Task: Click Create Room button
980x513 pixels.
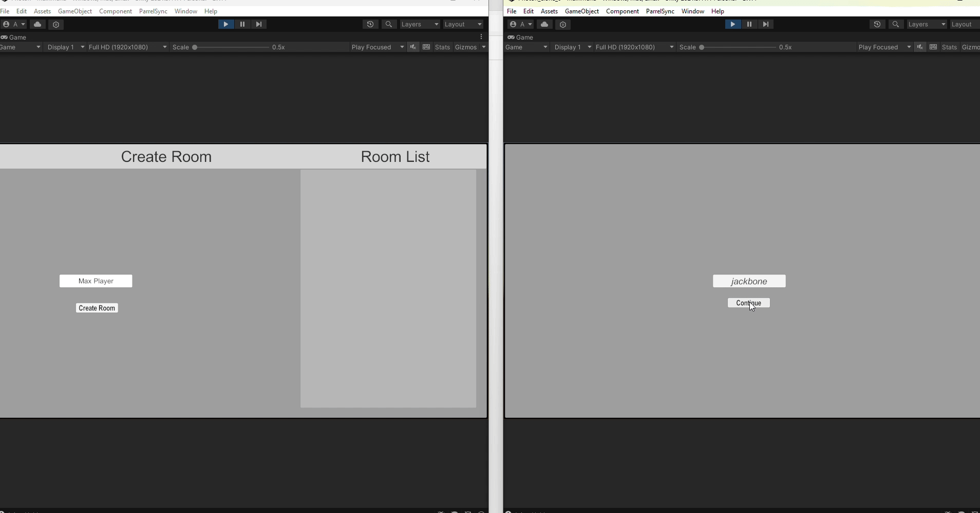Action: 97,308
